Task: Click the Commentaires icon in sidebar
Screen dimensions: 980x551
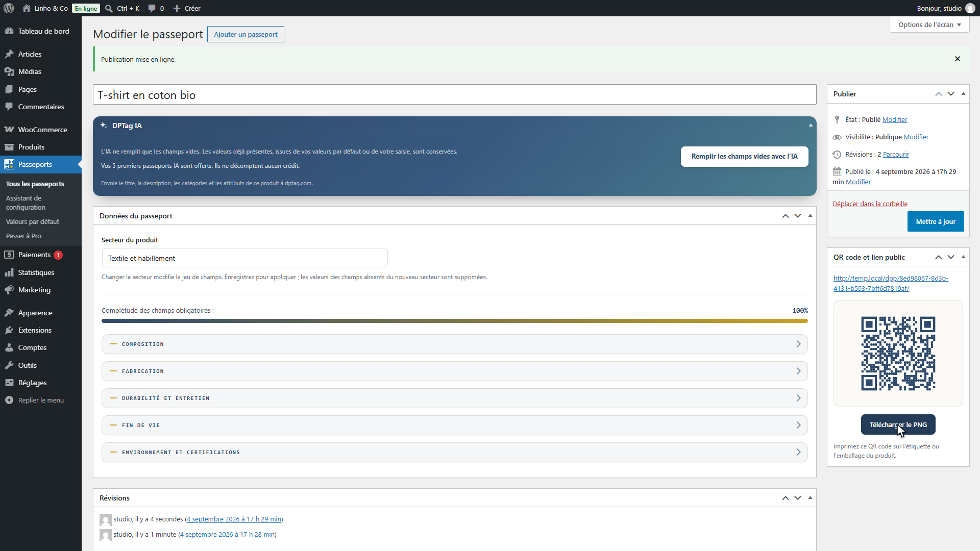Action: pos(9,107)
